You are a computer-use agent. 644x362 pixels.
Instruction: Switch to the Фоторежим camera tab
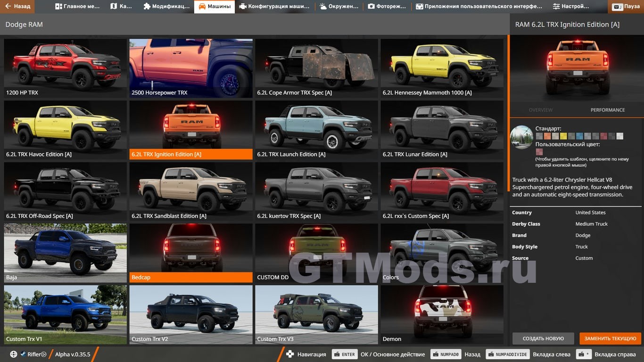[387, 7]
